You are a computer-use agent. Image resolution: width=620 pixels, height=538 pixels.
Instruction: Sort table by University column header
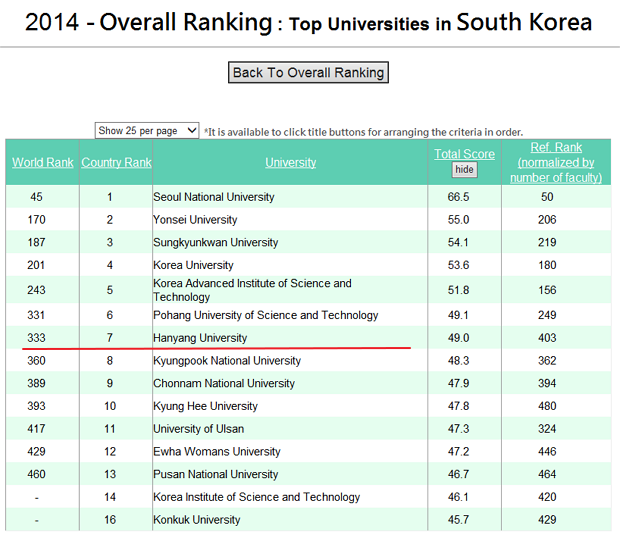(x=290, y=162)
